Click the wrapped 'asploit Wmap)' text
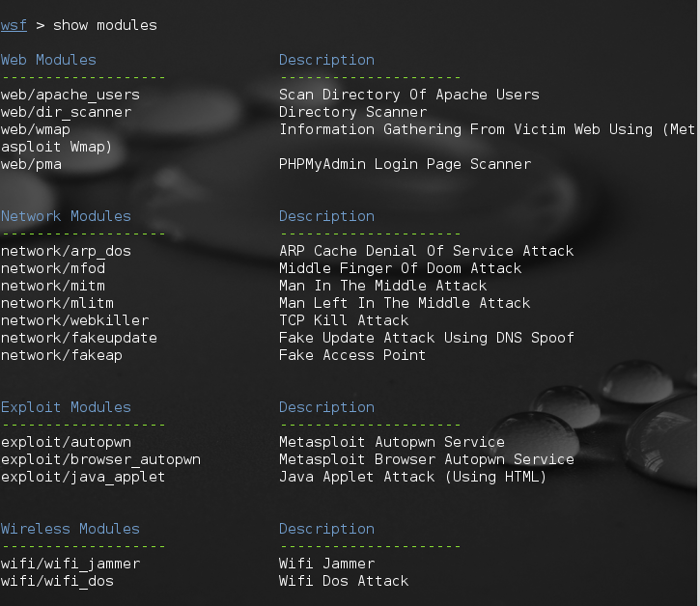700x606 pixels. click(56, 147)
